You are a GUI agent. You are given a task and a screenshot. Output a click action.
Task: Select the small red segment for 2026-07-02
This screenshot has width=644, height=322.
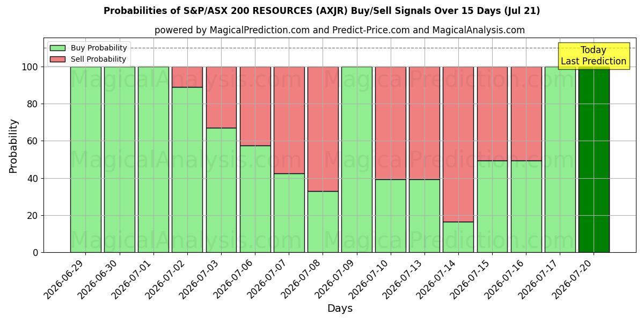[187, 77]
